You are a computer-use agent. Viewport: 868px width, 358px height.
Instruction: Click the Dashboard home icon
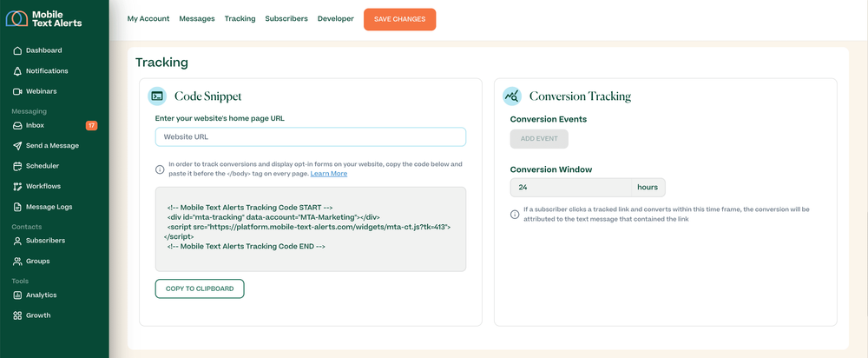[x=17, y=50]
